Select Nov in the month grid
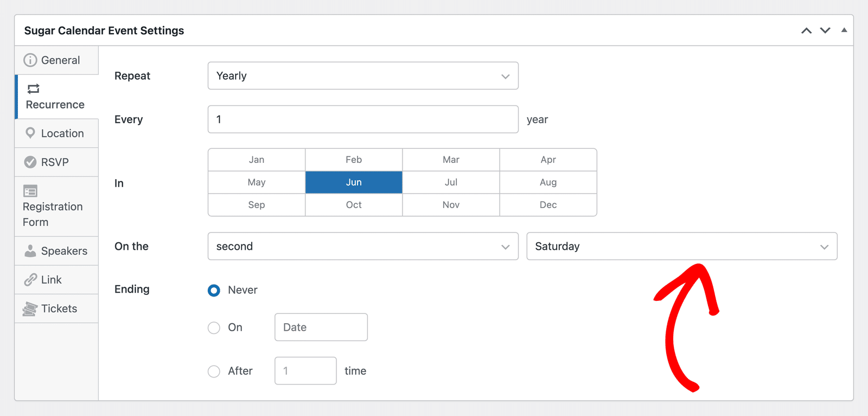The height and width of the screenshot is (416, 868). 451,205
